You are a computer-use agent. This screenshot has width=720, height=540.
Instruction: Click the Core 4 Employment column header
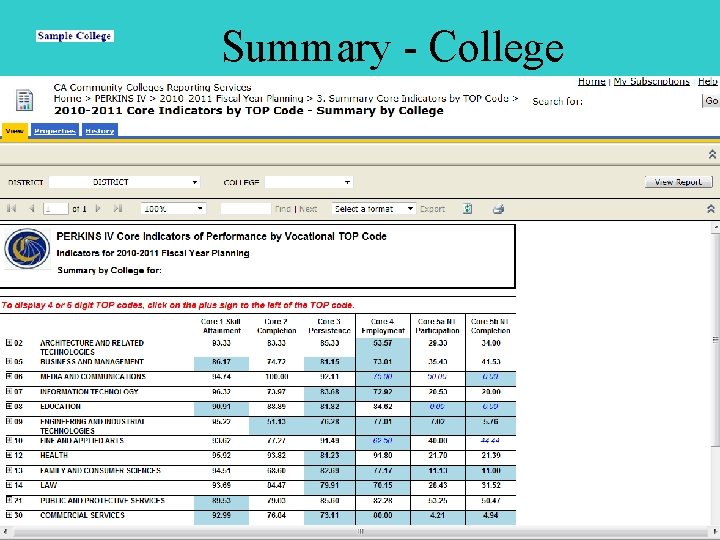(x=383, y=326)
